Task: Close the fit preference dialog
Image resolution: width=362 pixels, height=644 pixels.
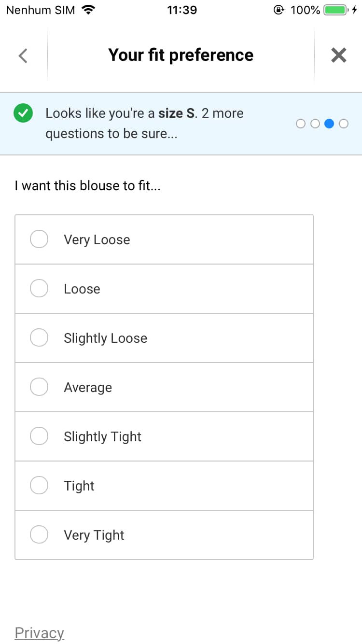Action: click(339, 56)
